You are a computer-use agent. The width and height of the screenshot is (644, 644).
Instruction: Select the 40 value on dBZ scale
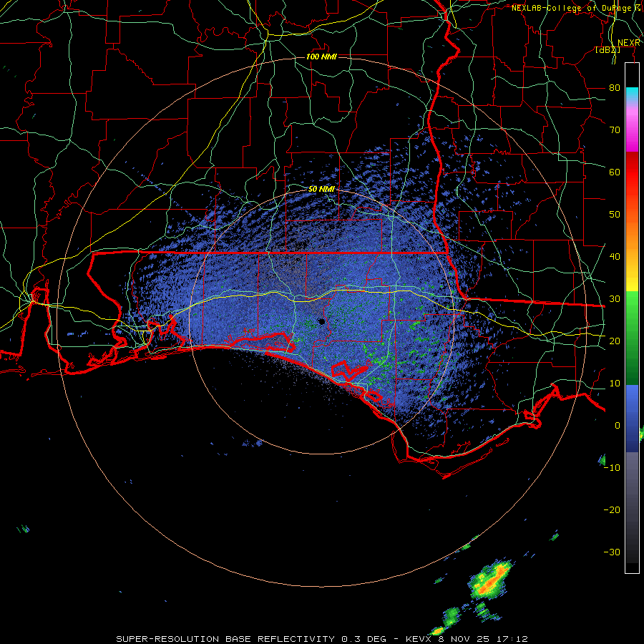point(615,257)
